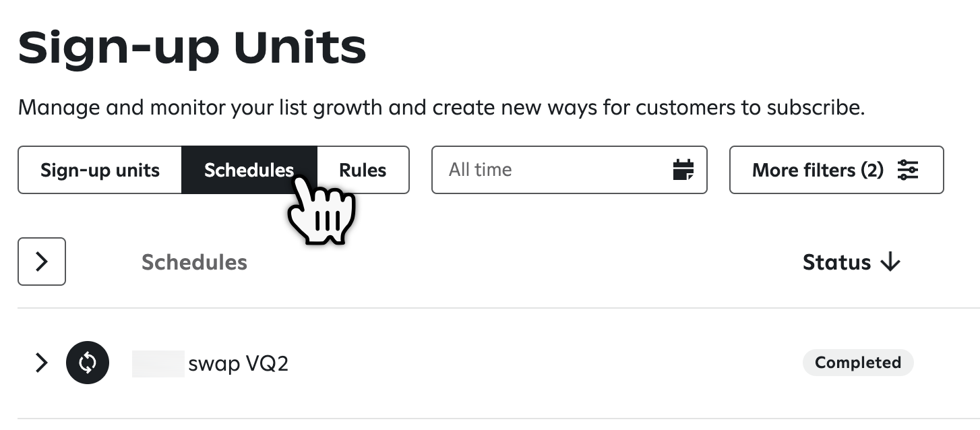The height and width of the screenshot is (430, 980).
Task: Click the calendar picker in the All time box
Action: point(683,170)
